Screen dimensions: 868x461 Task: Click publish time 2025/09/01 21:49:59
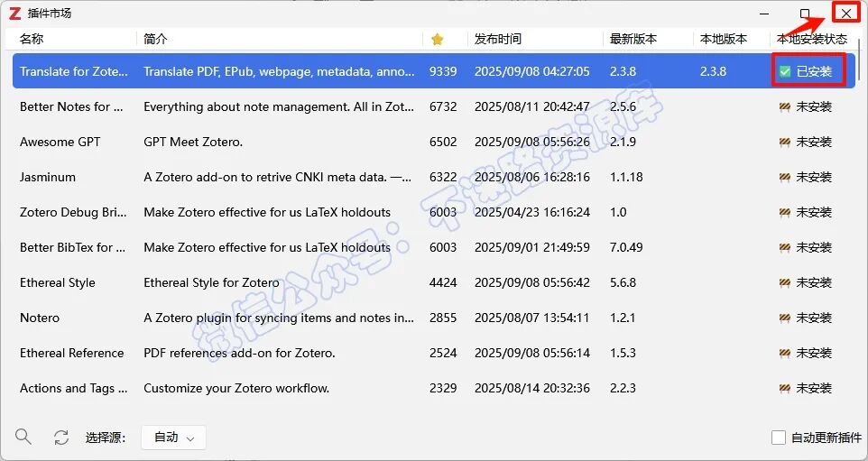pyautogui.click(x=532, y=247)
